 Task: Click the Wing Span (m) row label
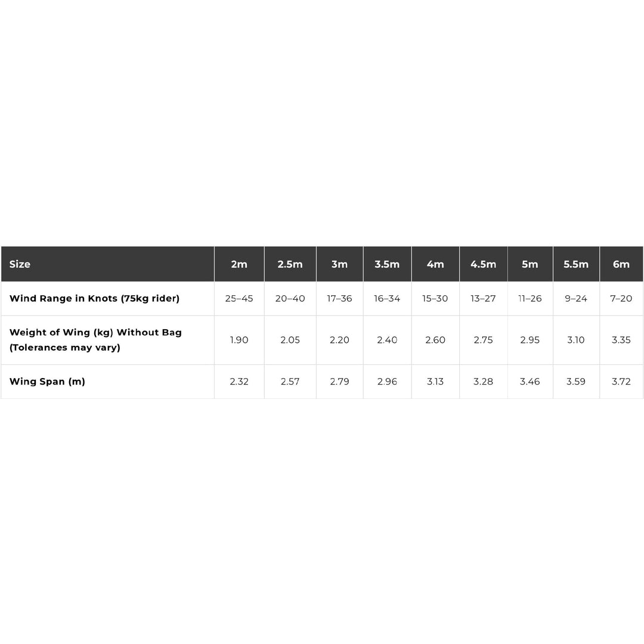[x=47, y=382]
